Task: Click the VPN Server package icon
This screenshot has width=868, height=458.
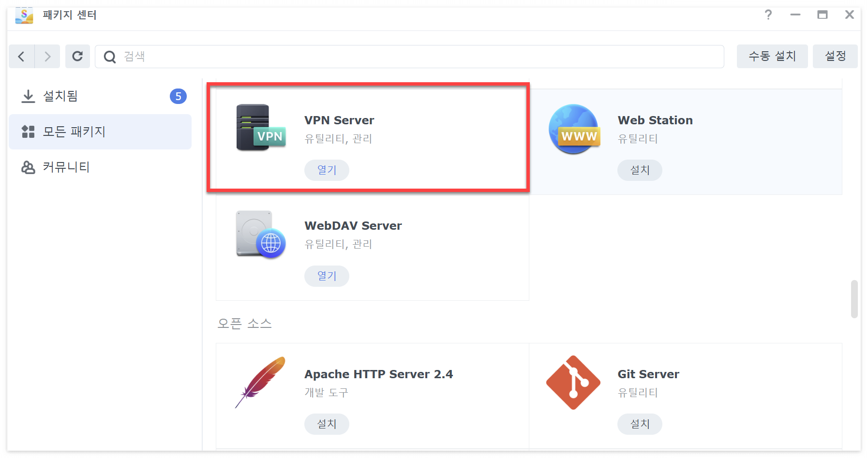Action: pos(261,128)
